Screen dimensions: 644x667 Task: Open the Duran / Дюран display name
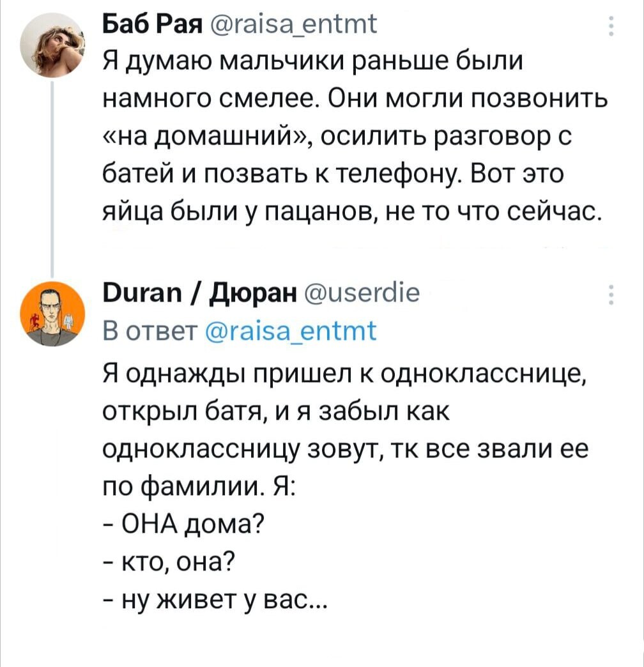tap(193, 295)
